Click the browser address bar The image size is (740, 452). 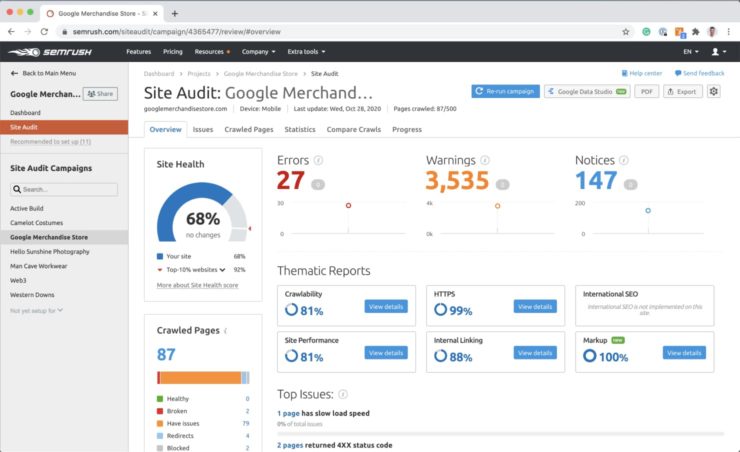340,32
